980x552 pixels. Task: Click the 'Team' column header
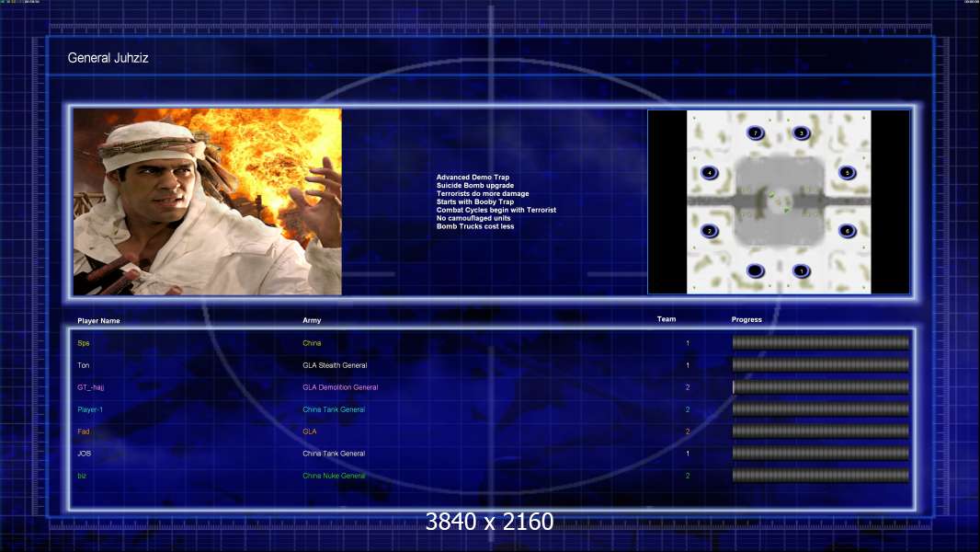[667, 319]
